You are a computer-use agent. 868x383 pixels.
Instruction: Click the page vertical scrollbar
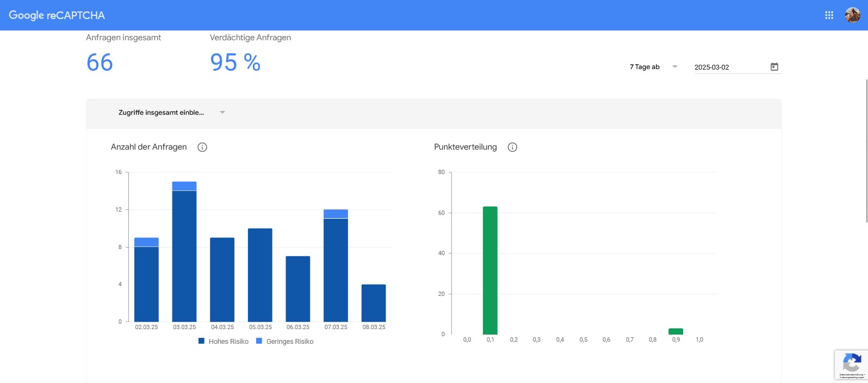[866, 151]
